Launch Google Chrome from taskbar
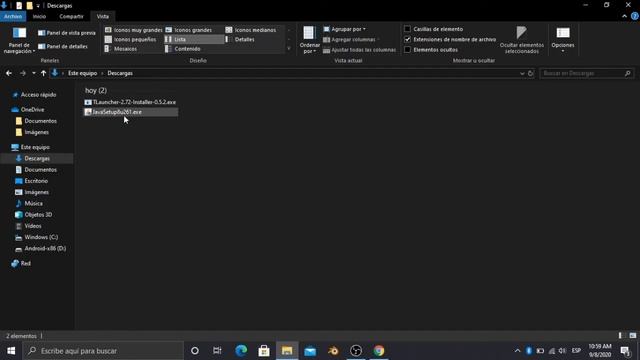This screenshot has width=640, height=360. (379, 351)
